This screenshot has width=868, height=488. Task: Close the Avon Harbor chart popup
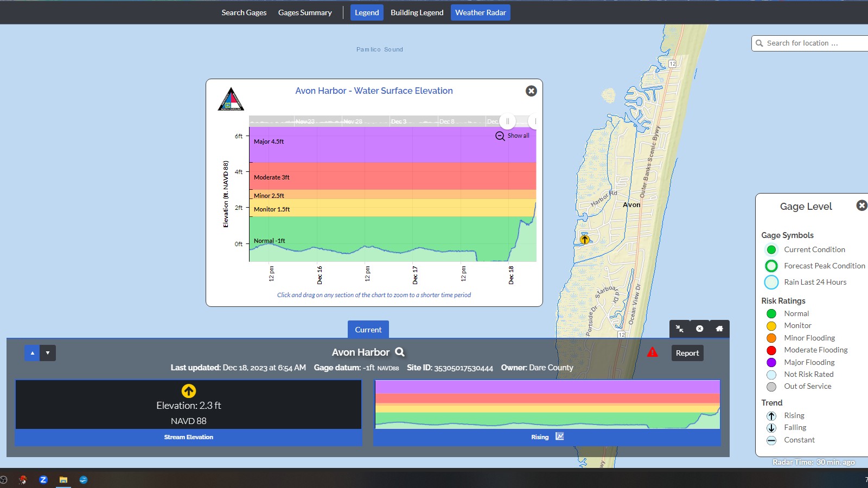(x=531, y=91)
